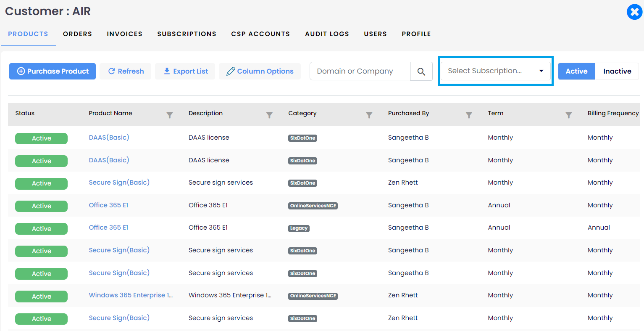Open the Invoices tab
The height and width of the screenshot is (331, 644).
(125, 34)
